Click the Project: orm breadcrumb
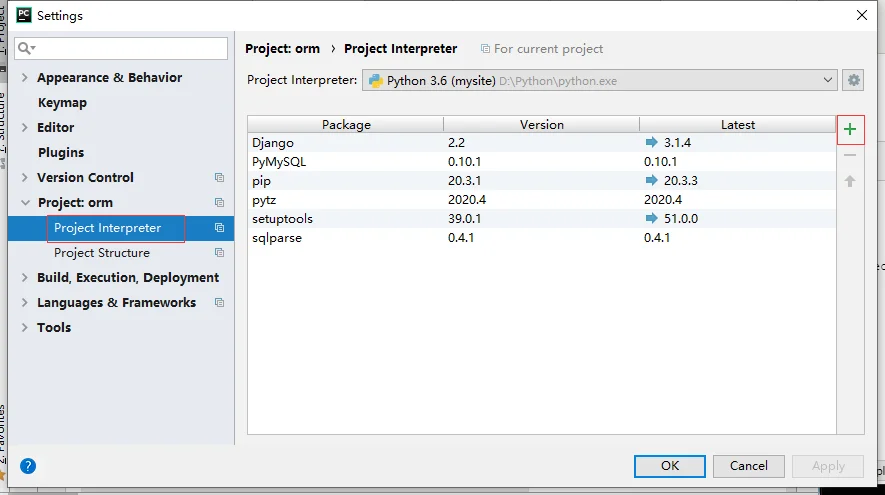885x495 pixels. pos(282,49)
